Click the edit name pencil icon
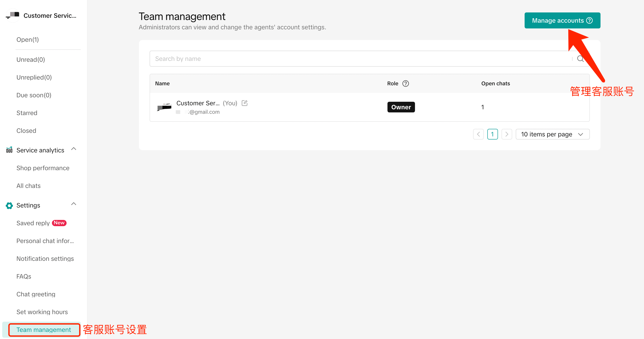The height and width of the screenshot is (339, 644). [x=245, y=103]
